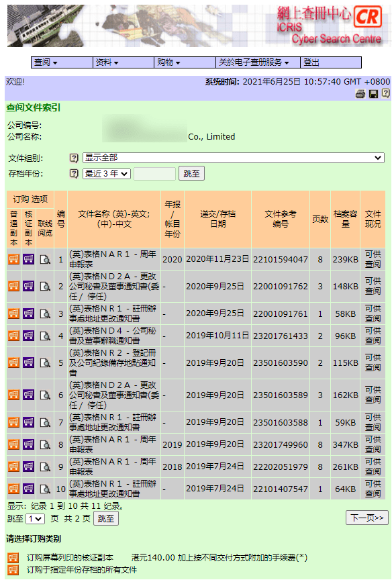Open the 资料 menu
Viewport: 392px width, 582px height.
124,62
